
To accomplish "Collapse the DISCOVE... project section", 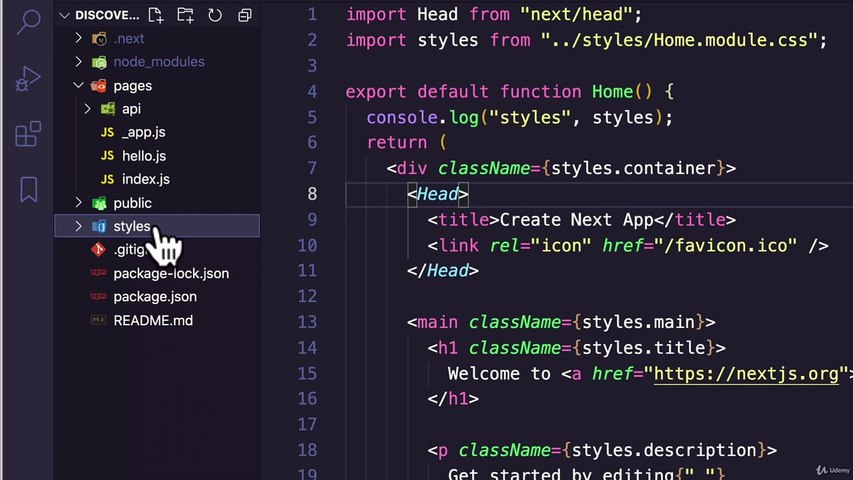I will (x=65, y=15).
